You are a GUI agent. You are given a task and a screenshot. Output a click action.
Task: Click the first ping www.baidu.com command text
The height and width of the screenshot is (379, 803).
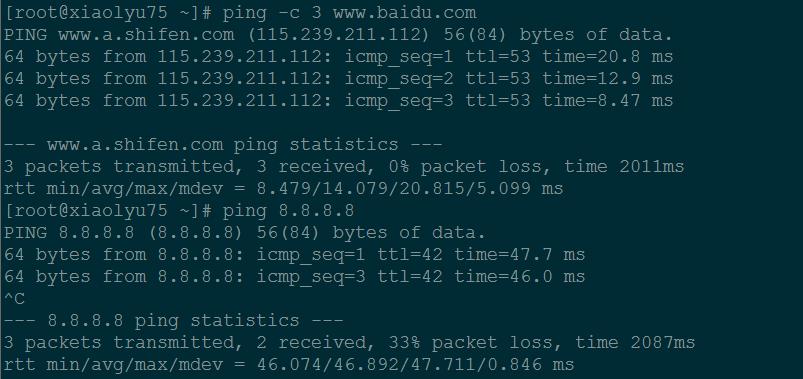(x=349, y=13)
